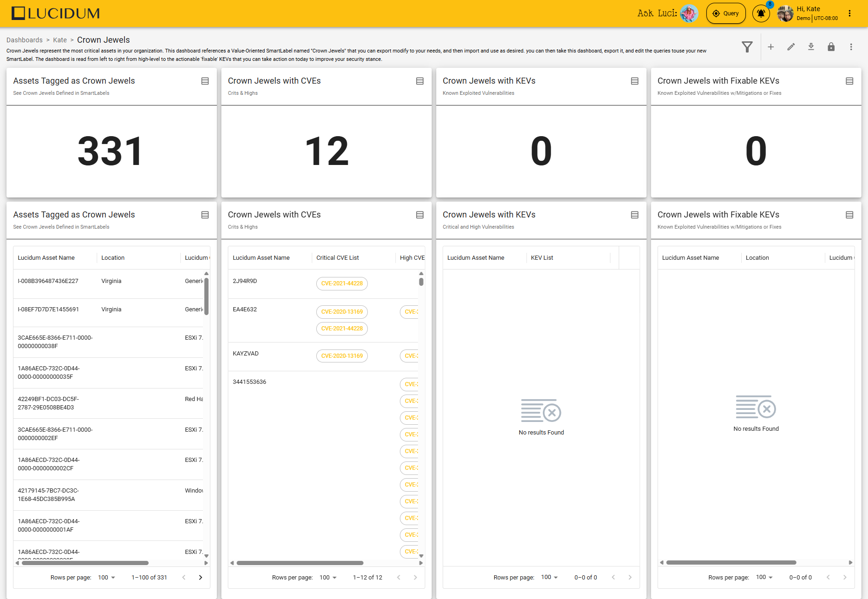
Task: Open the notifications bell
Action: (761, 13)
